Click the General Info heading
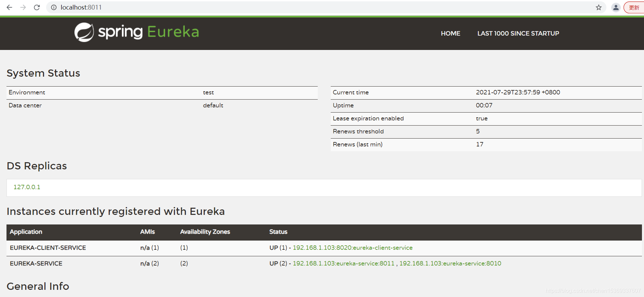This screenshot has width=644, height=297. tap(38, 286)
